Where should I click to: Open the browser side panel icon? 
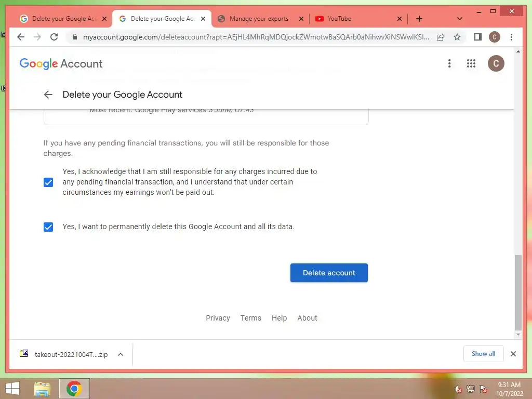click(478, 37)
